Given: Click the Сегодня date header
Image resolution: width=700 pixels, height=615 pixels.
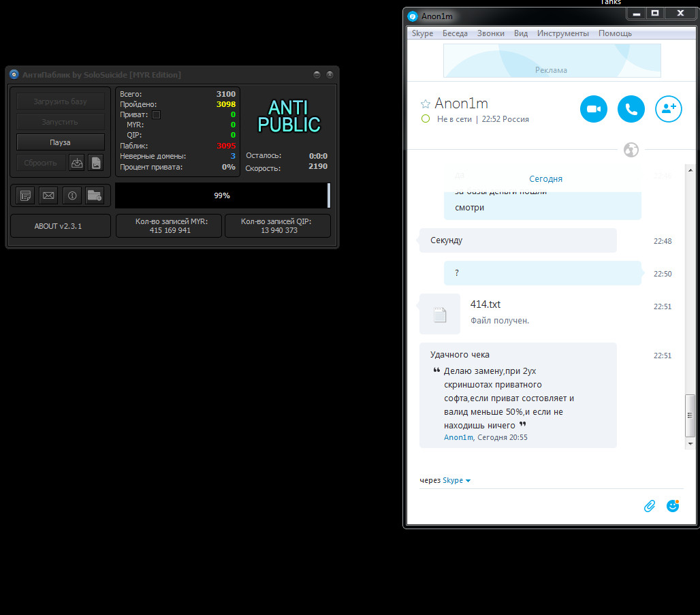Looking at the screenshot, I should [x=545, y=179].
